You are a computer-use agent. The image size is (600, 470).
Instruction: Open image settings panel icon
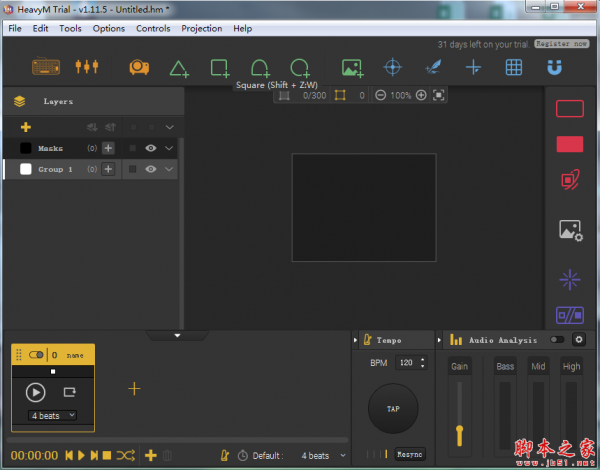(571, 230)
